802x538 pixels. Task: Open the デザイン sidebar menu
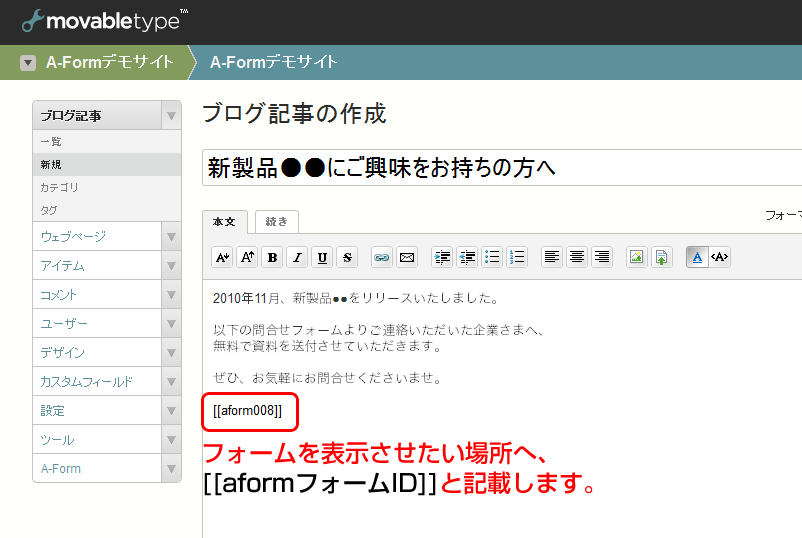[97, 353]
